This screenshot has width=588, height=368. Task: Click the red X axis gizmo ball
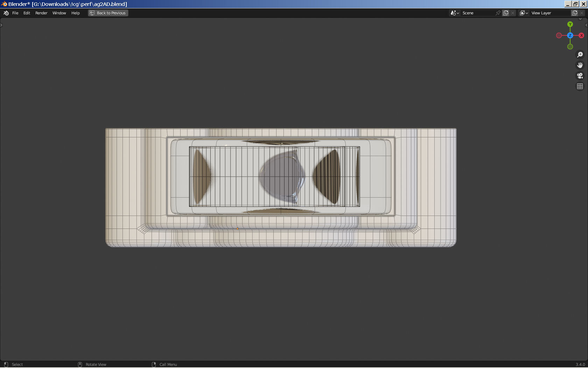(x=581, y=35)
